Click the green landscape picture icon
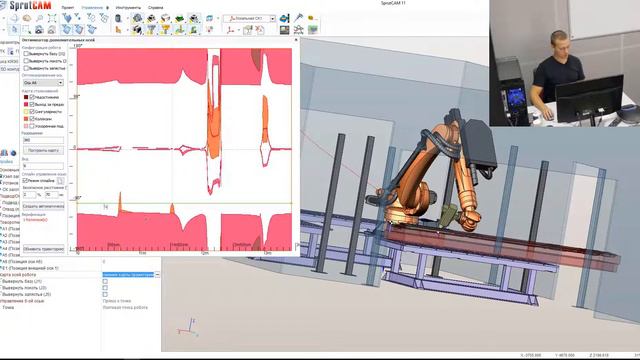640x360 pixels. pos(313,29)
